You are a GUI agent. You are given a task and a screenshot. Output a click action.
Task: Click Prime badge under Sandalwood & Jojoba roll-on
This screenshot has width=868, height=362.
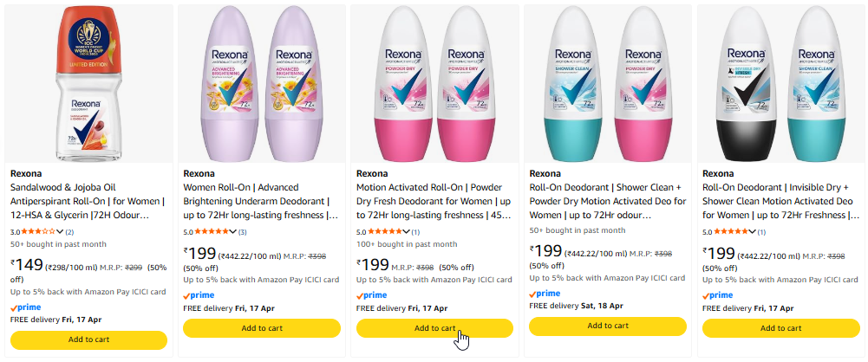[x=25, y=307]
